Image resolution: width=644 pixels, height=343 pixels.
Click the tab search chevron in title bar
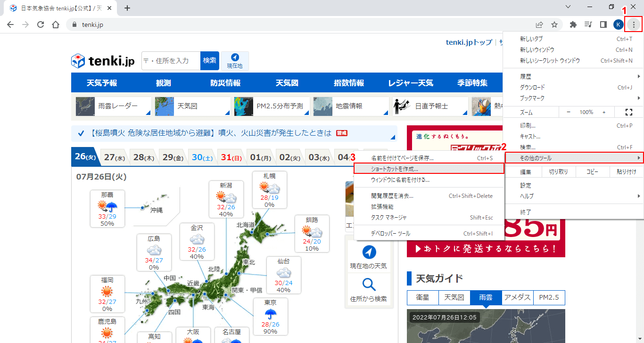tap(568, 7)
